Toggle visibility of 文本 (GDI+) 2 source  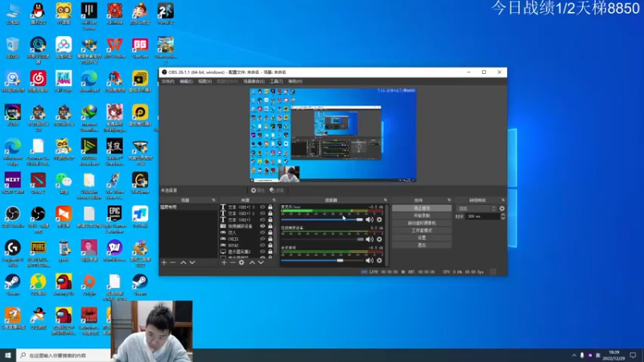[x=262, y=213]
